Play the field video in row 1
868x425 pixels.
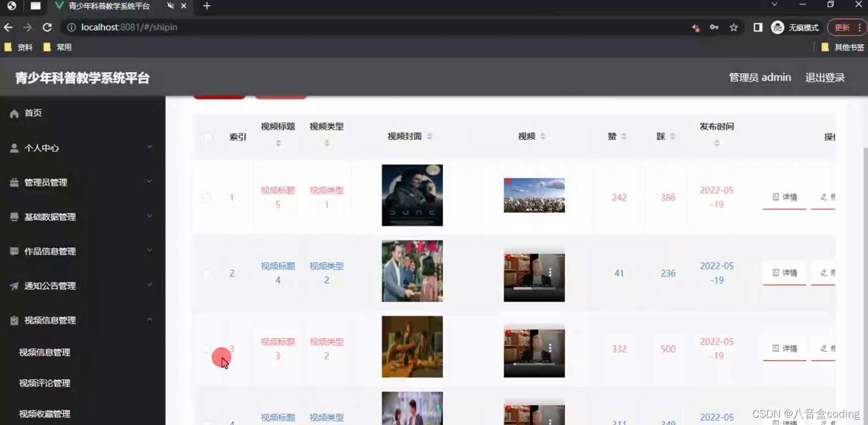coord(534,195)
